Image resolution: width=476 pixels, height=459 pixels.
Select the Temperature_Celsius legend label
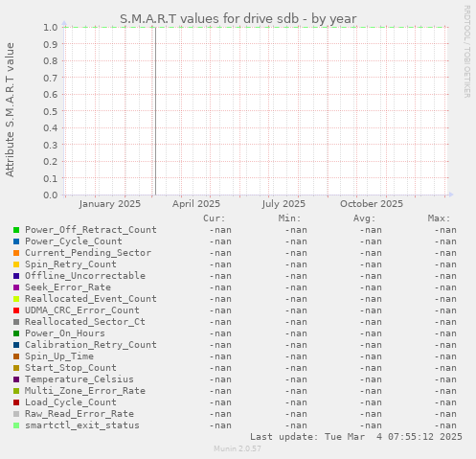tap(79, 379)
